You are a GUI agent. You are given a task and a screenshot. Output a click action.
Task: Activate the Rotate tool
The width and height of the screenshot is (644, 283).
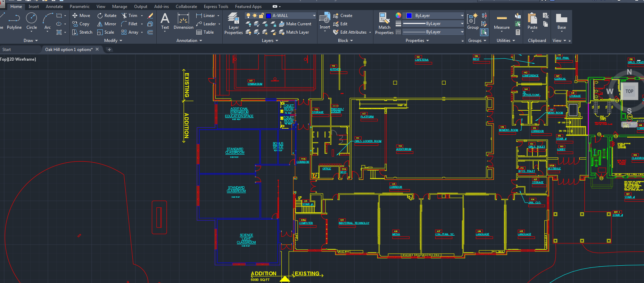[107, 16]
